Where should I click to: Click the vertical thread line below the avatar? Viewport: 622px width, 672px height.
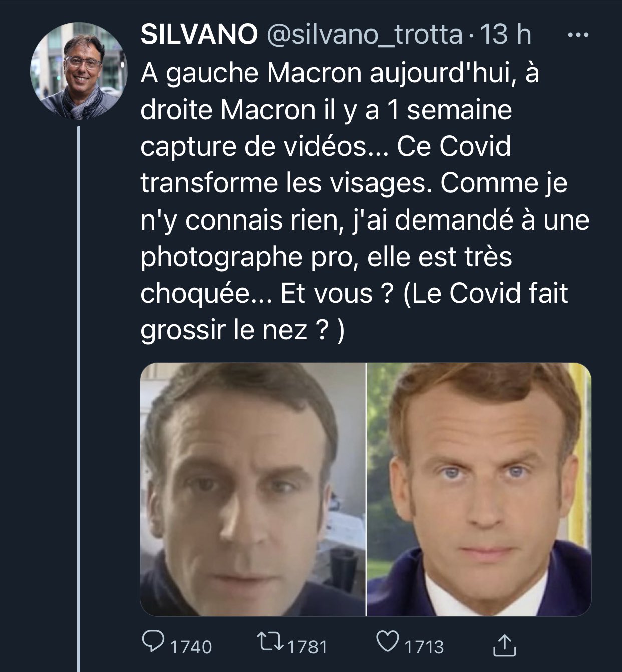79,401
